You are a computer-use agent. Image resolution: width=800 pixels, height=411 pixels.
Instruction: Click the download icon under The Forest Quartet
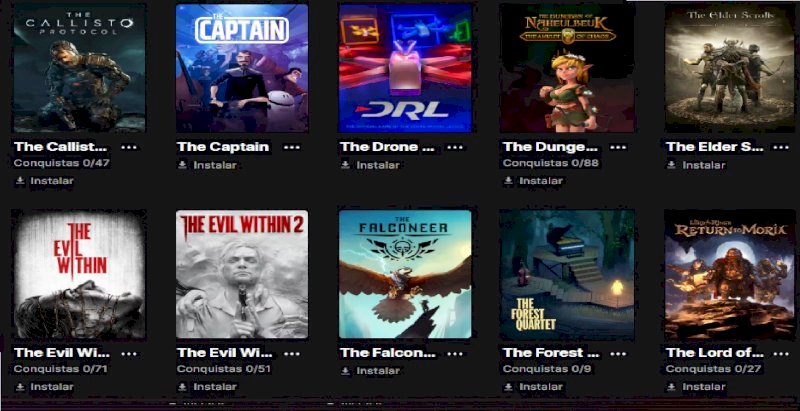pos(508,387)
